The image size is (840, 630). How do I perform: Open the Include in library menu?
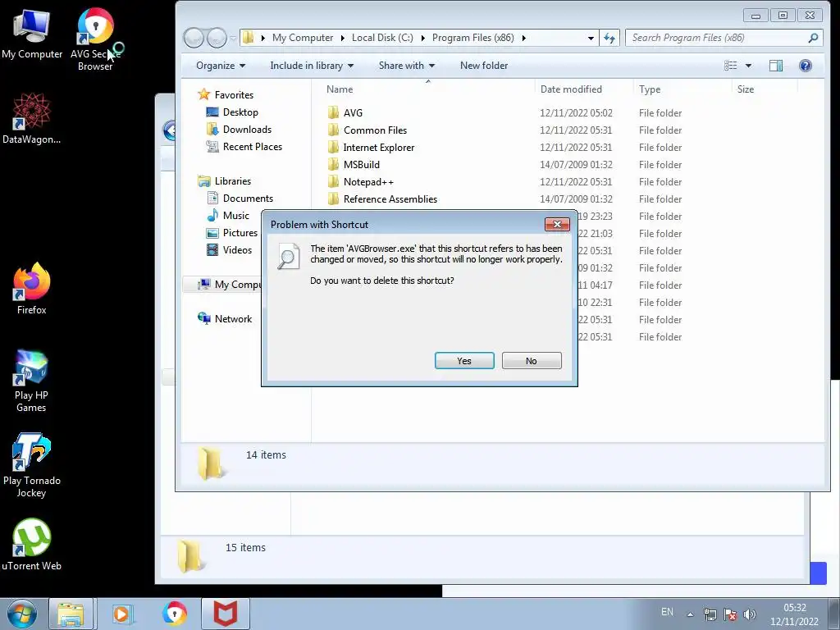(x=312, y=66)
